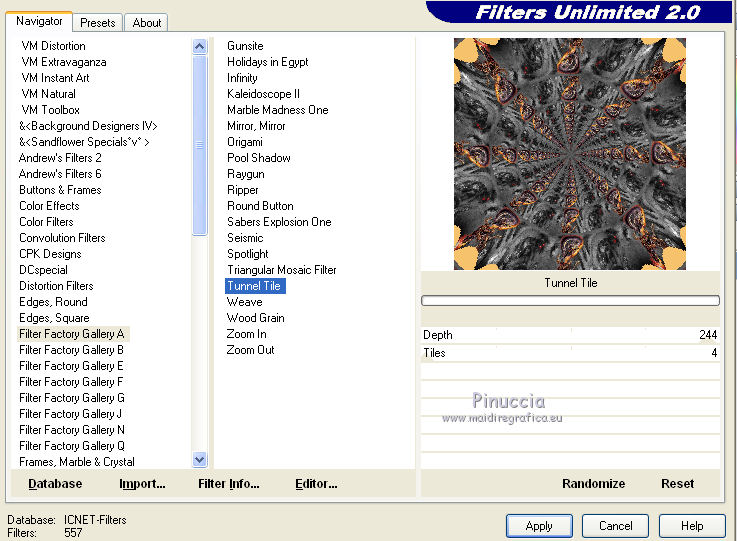Select Filter Factory Gallery J
This screenshot has height=541, width=737.
tap(71, 414)
